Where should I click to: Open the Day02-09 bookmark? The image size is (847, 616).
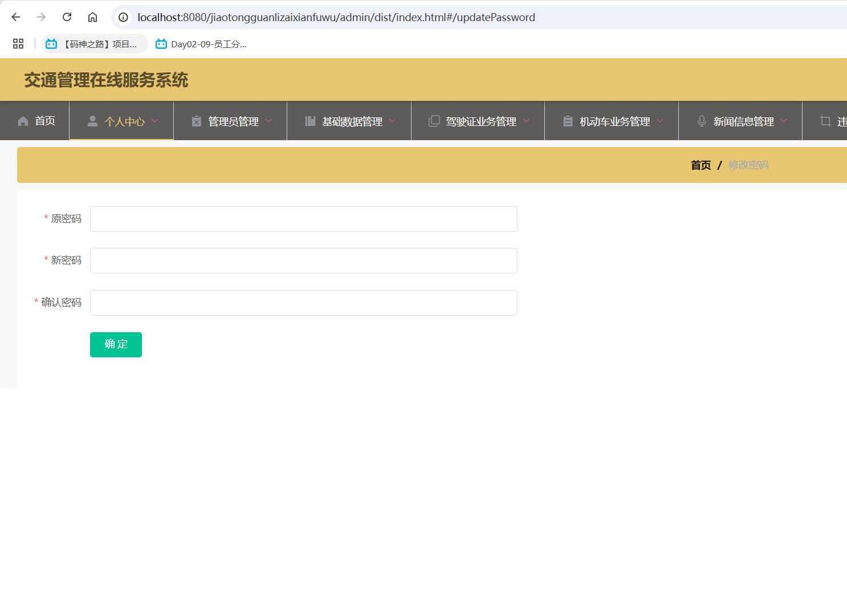[202, 44]
